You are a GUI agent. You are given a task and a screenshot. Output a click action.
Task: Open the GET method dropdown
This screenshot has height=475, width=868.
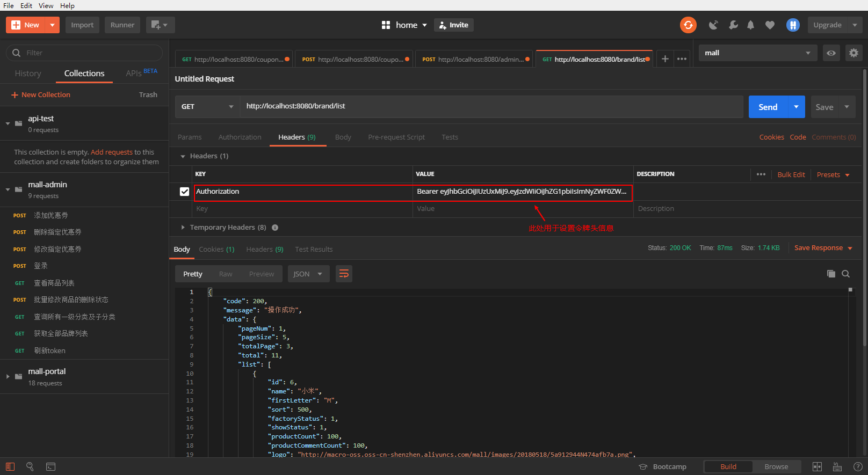tap(207, 107)
